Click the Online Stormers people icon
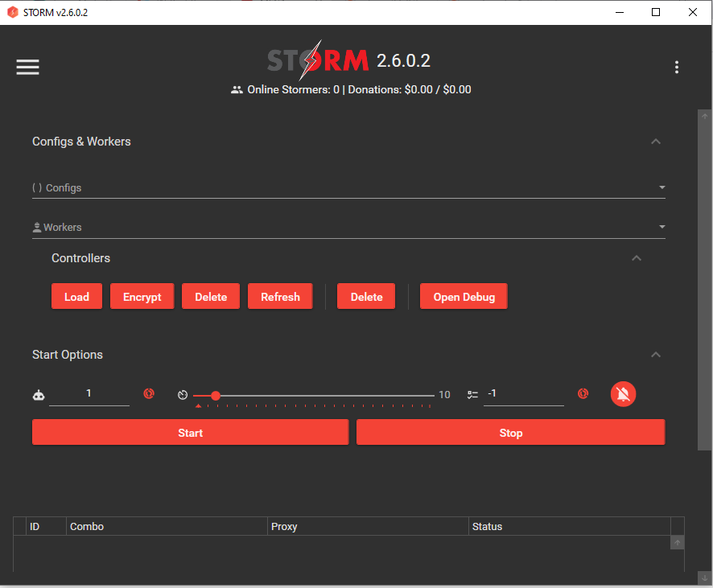Image resolution: width=713 pixels, height=588 pixels. [x=237, y=90]
